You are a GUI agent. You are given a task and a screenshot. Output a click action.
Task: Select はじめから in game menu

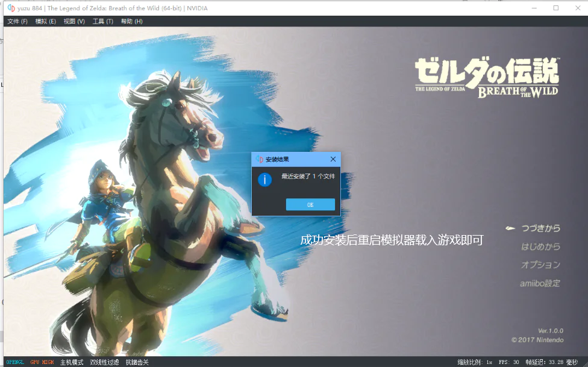pos(541,246)
